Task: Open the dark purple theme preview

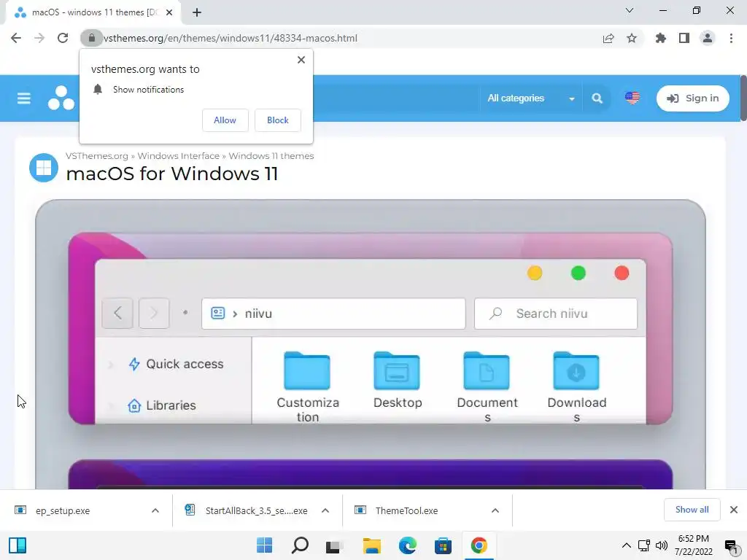Action: click(370, 474)
